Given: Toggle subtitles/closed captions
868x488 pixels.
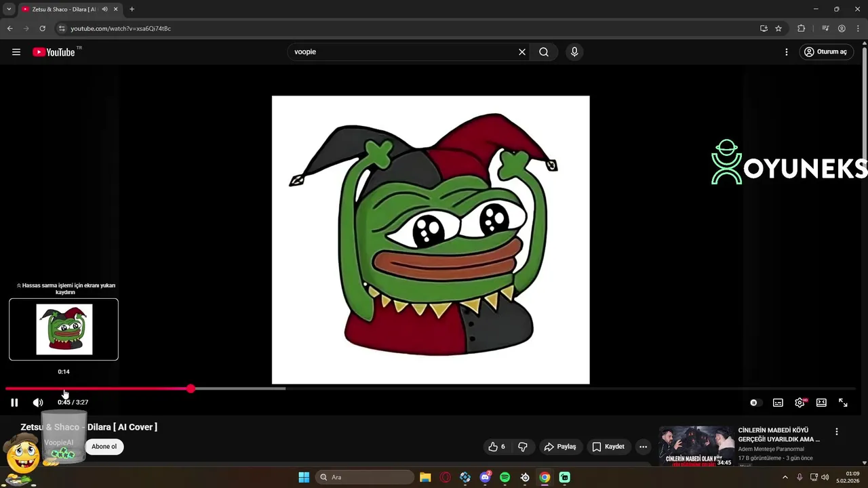Looking at the screenshot, I should click(778, 403).
